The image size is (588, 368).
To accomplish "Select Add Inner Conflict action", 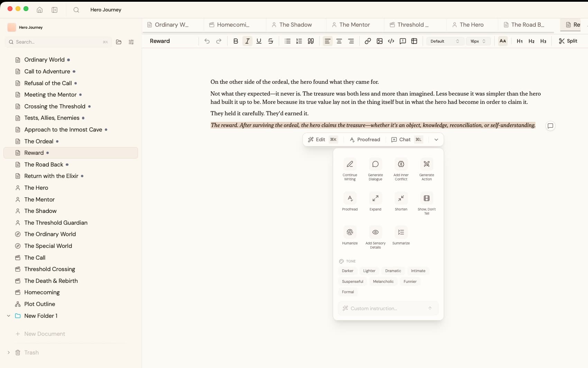I will (401, 169).
